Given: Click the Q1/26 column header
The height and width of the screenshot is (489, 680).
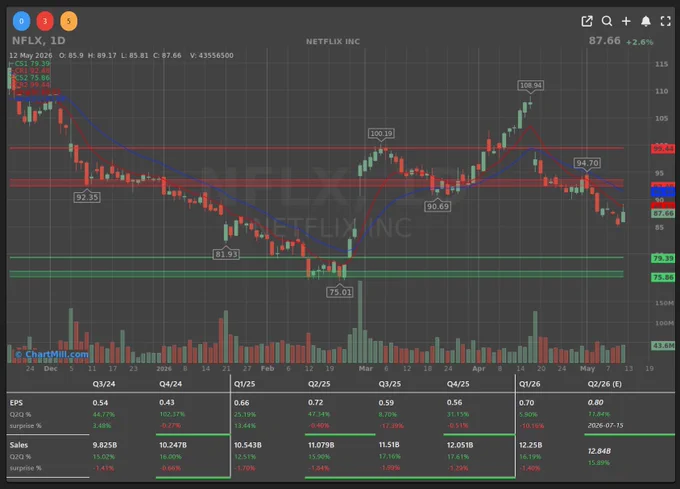Looking at the screenshot, I should point(530,384).
